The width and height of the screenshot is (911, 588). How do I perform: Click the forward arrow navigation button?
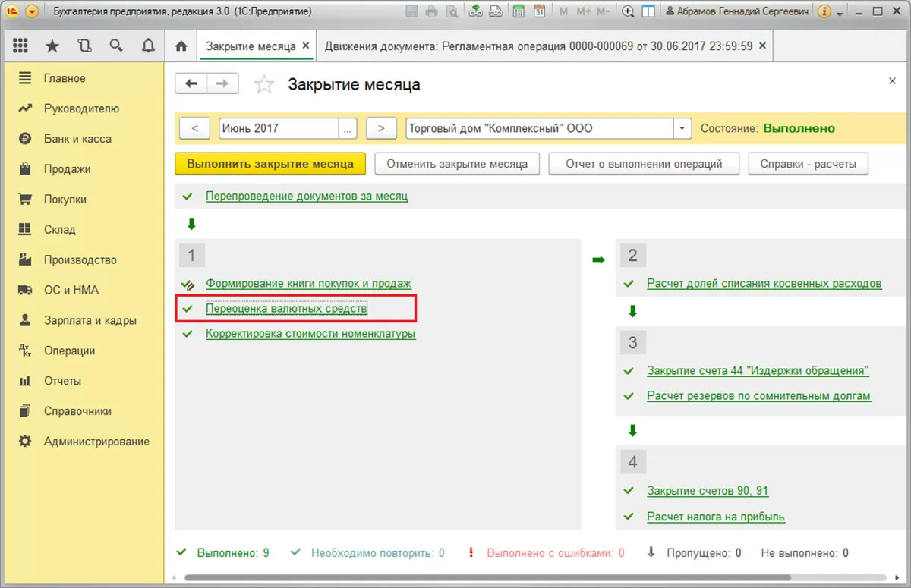click(x=222, y=83)
